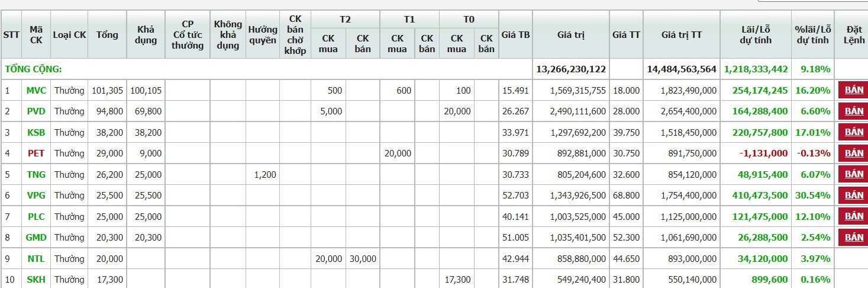Select MVC profit 254,174,245
The image size is (868, 288).
(x=760, y=91)
